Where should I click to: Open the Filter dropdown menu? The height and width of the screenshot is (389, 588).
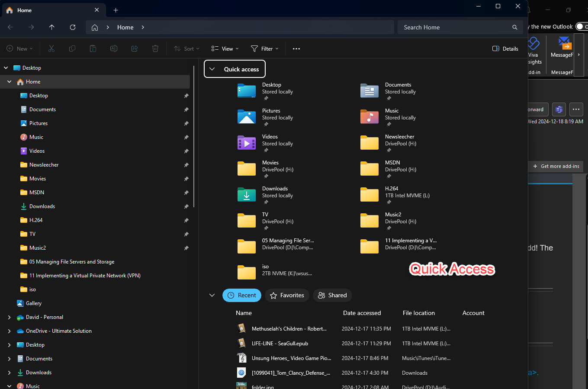(x=264, y=49)
